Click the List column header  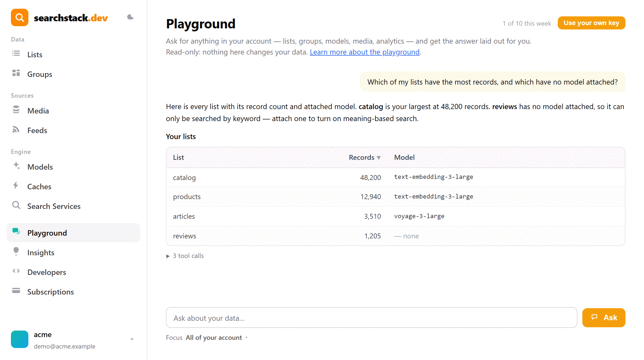coord(178,157)
